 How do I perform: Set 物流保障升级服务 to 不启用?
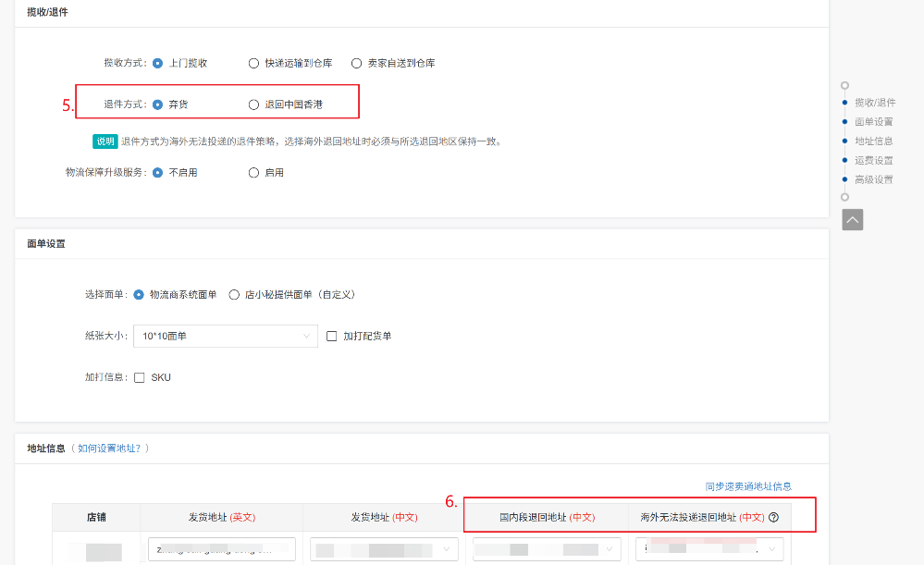(x=157, y=173)
